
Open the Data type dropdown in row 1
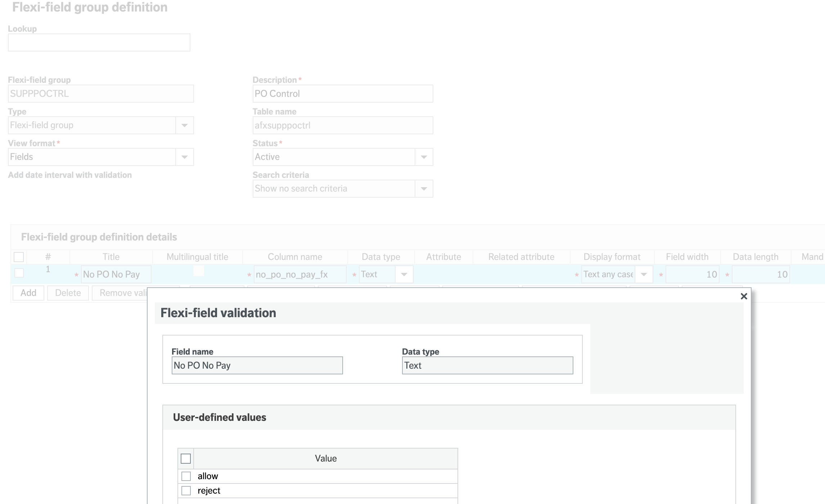tap(404, 274)
